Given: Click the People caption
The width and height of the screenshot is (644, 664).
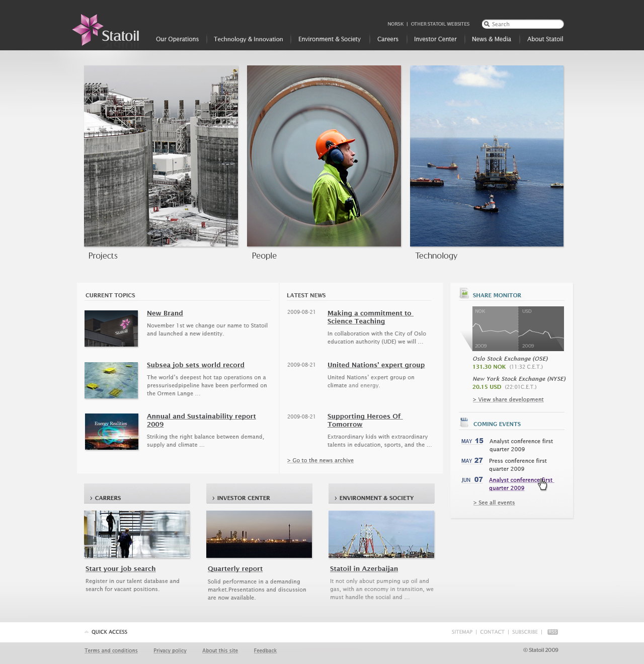Looking at the screenshot, I should (264, 256).
